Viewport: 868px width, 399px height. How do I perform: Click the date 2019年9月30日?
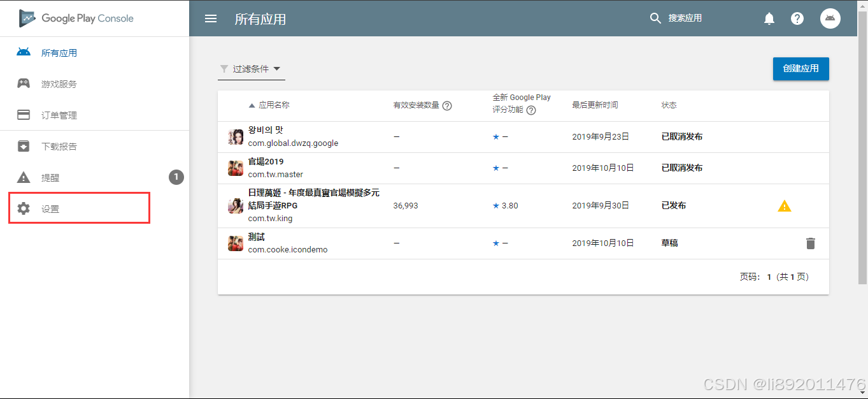pos(601,206)
